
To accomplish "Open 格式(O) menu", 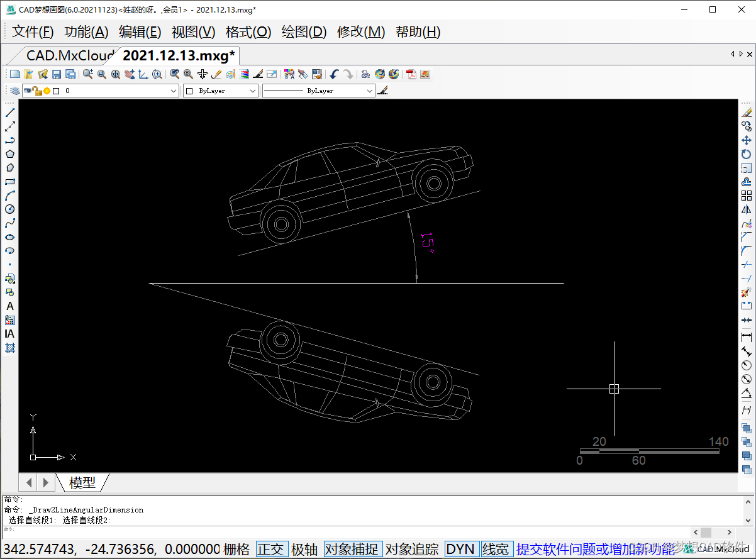I will 248,32.
